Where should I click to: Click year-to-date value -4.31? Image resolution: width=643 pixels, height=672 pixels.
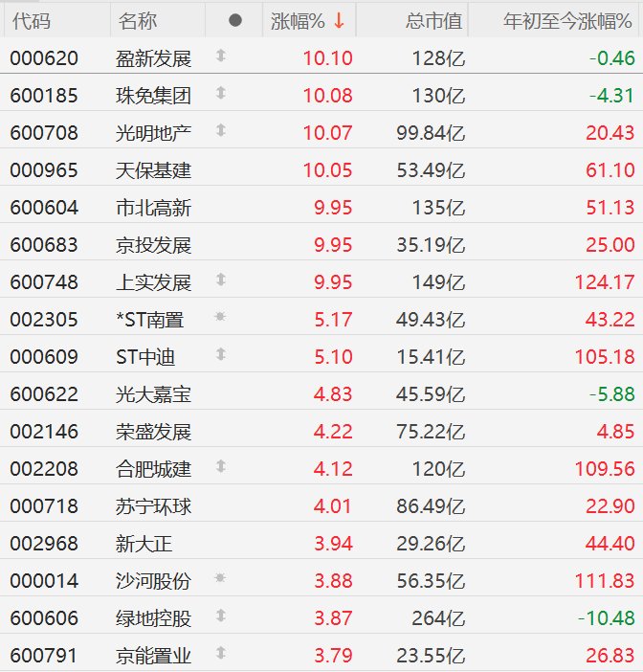click(612, 96)
